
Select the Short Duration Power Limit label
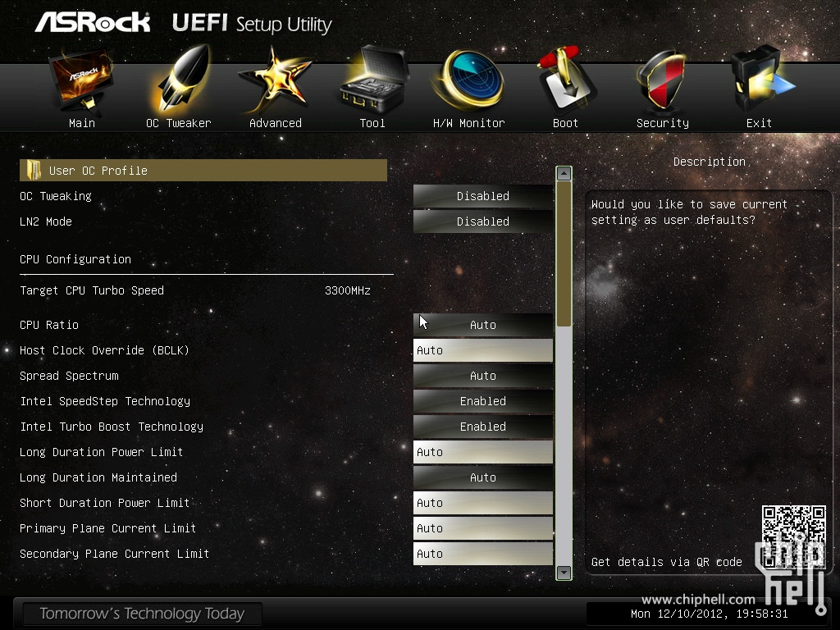click(104, 503)
